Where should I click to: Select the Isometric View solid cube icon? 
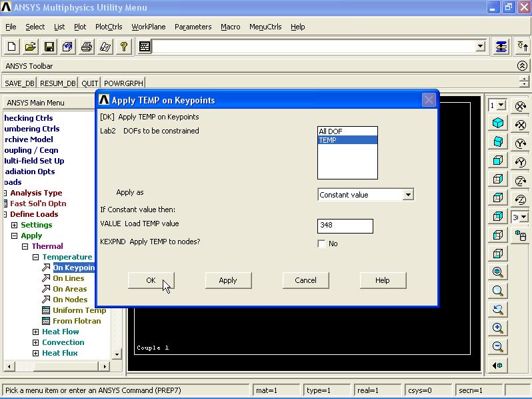click(498, 123)
